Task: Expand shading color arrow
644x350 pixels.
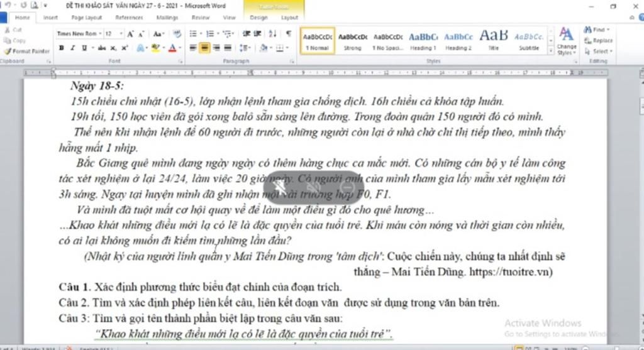Action: 272,48
